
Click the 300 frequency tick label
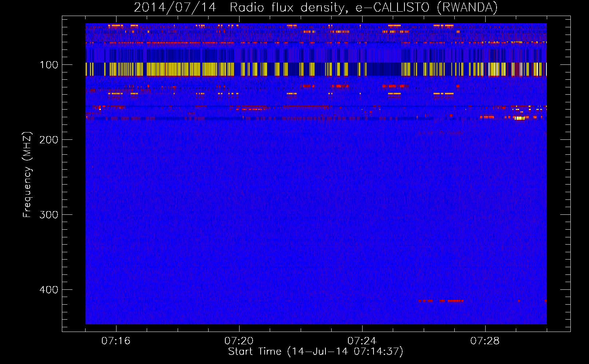point(49,215)
